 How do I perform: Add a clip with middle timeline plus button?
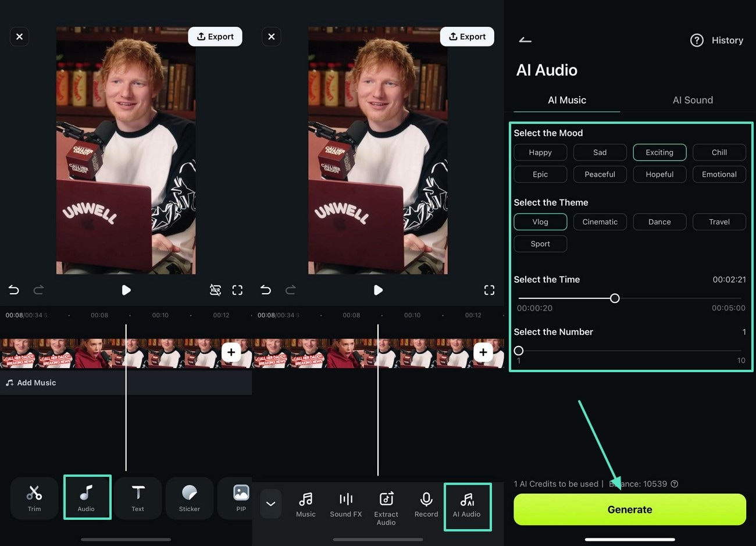pyautogui.click(x=483, y=352)
